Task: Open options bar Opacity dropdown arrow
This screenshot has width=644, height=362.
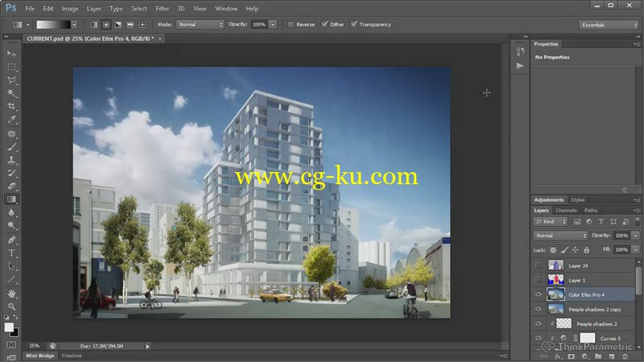Action: coord(273,25)
